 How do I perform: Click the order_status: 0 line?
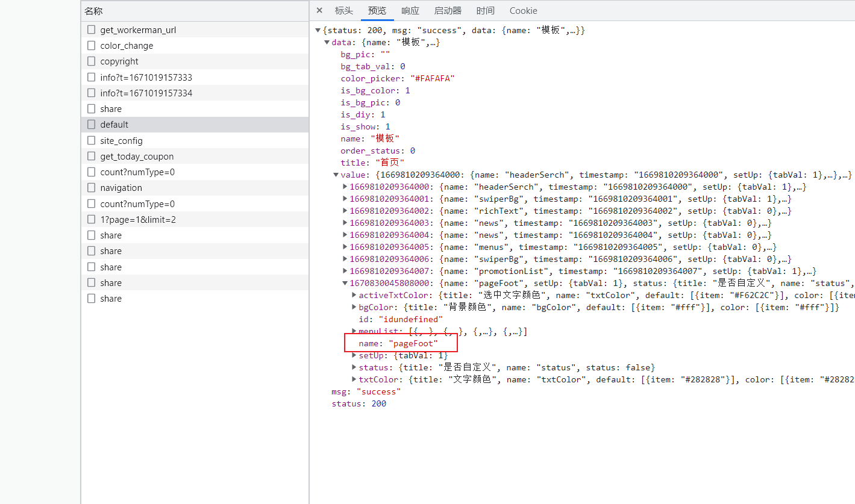click(378, 151)
